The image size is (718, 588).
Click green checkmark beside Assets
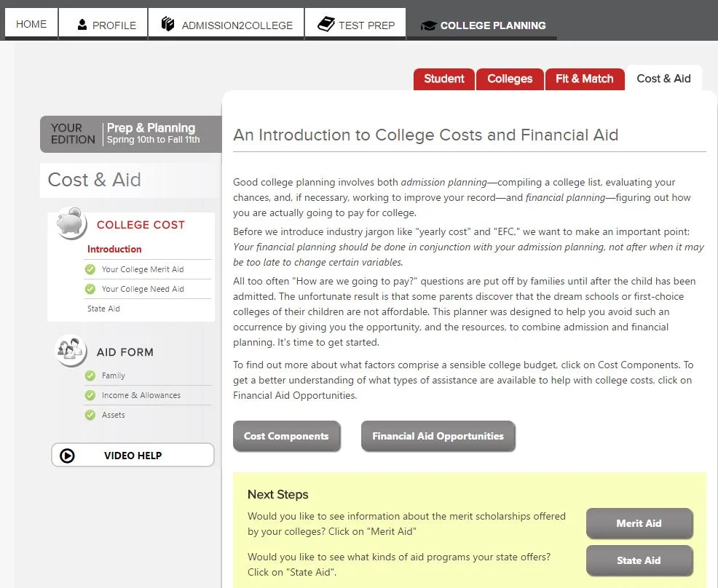click(90, 415)
